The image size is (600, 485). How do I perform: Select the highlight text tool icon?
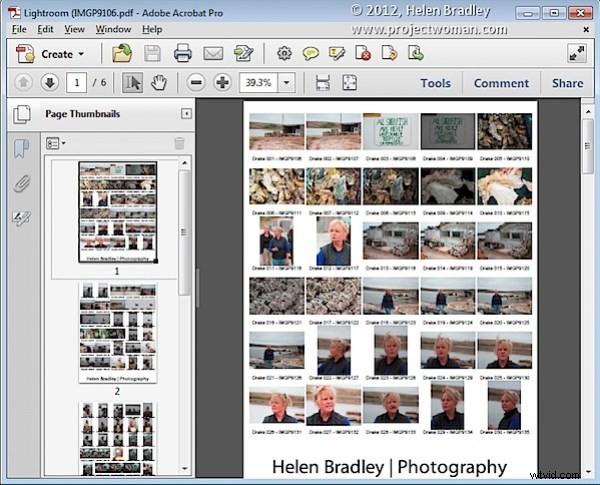coord(337,53)
